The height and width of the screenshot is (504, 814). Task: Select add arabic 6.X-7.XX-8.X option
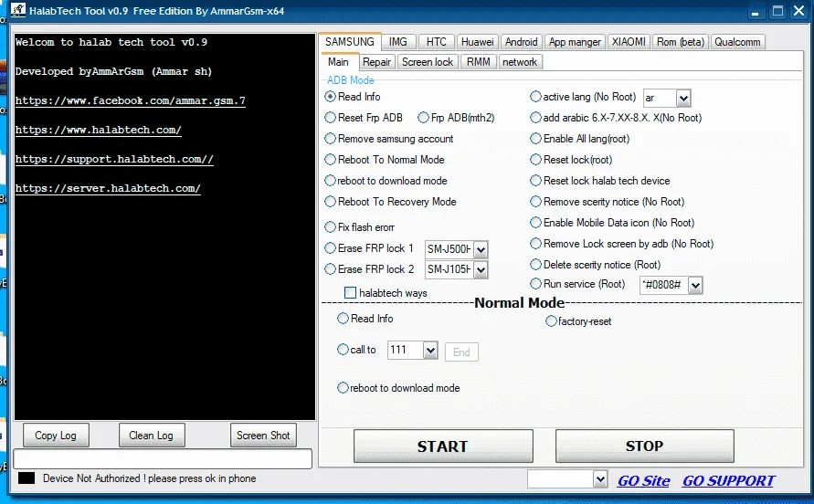[535, 118]
